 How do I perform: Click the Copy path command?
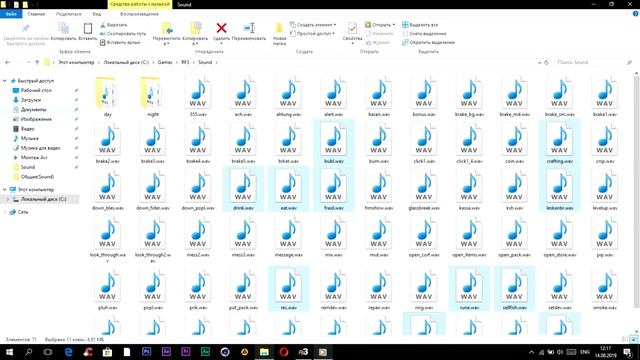pyautogui.click(x=122, y=34)
